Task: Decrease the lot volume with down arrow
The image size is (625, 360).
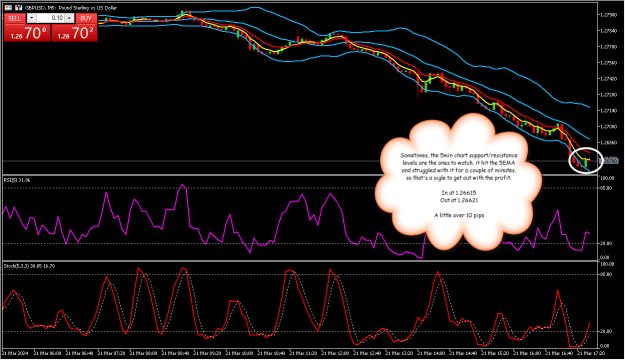Action: 31,18
